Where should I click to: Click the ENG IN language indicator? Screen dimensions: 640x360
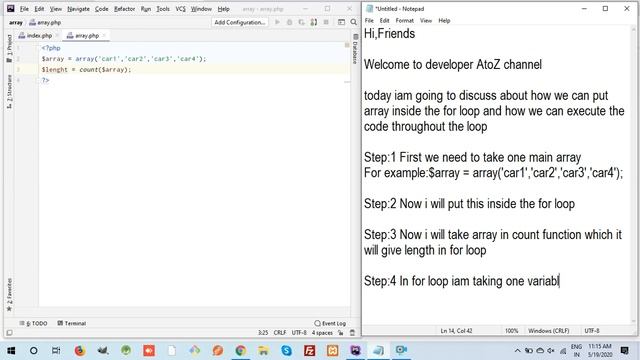(x=576, y=350)
